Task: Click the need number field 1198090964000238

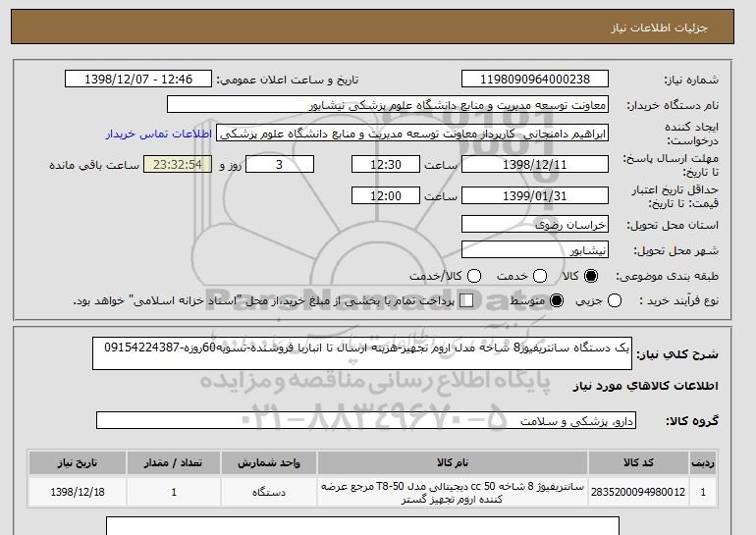Action: (535, 80)
